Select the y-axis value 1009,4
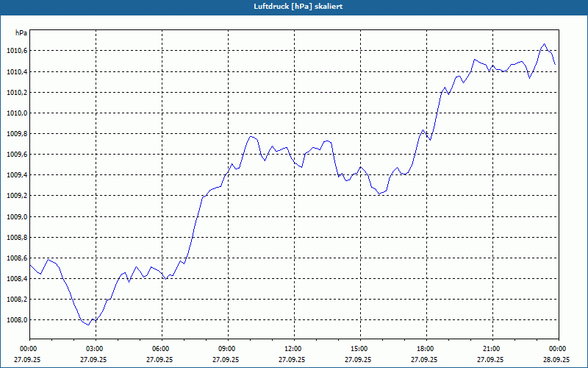Viewport: 588px width, 368px height. [17, 175]
